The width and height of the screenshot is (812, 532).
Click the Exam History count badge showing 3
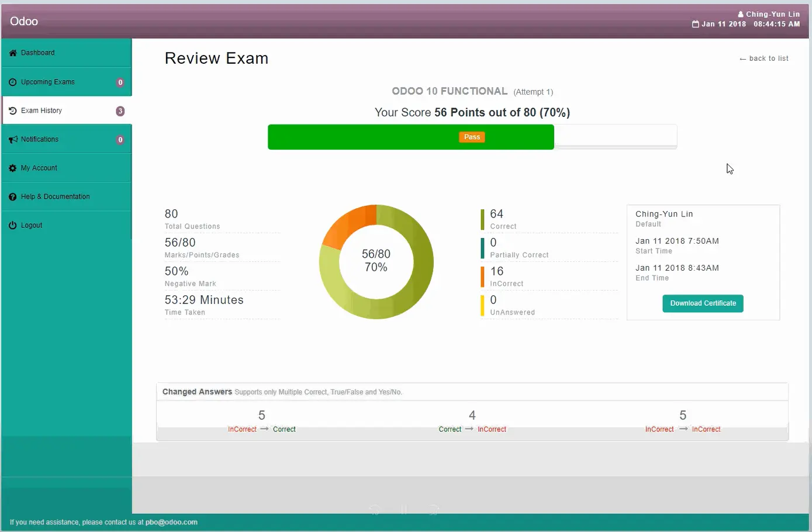point(120,111)
